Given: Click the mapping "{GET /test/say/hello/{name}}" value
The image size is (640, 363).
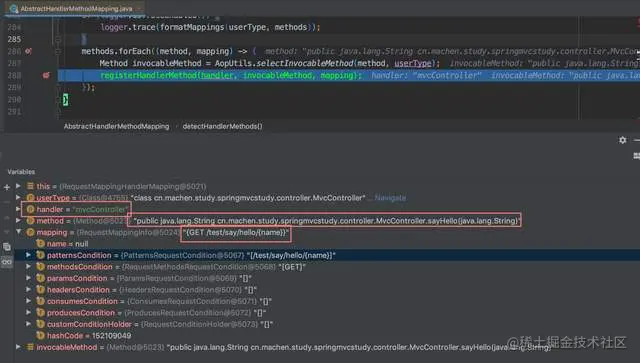Looking at the screenshot, I should click(x=236, y=232).
